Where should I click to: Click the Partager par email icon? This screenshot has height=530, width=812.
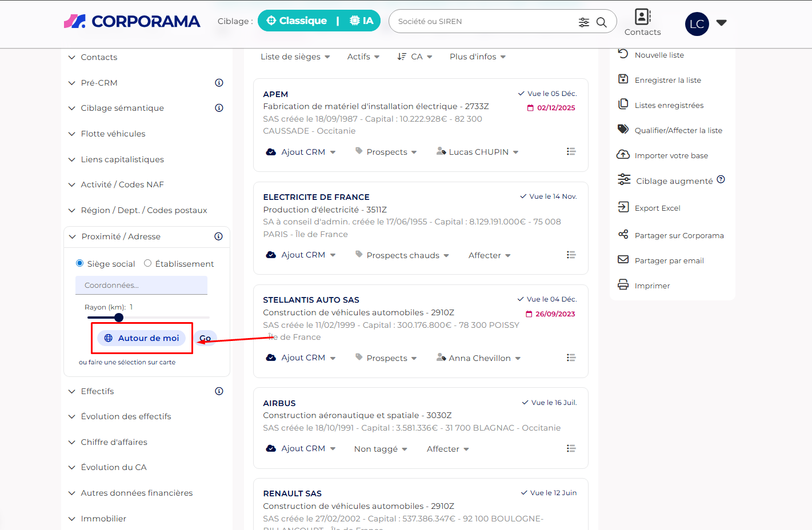[x=623, y=260]
